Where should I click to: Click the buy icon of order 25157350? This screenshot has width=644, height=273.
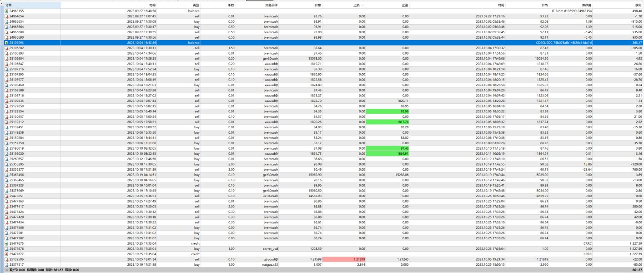6,143
